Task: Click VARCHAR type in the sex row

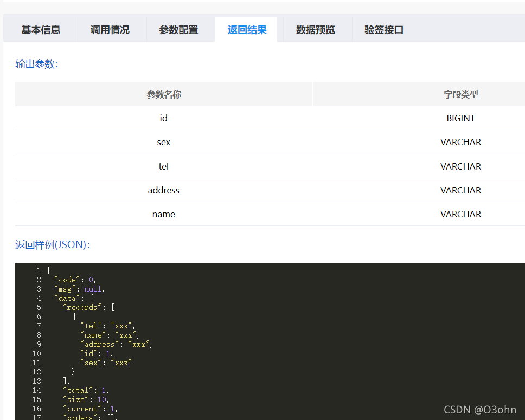Action: coord(460,142)
